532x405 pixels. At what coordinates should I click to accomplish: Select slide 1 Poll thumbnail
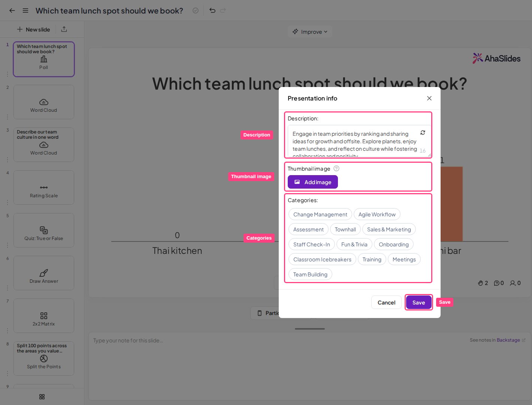44,59
